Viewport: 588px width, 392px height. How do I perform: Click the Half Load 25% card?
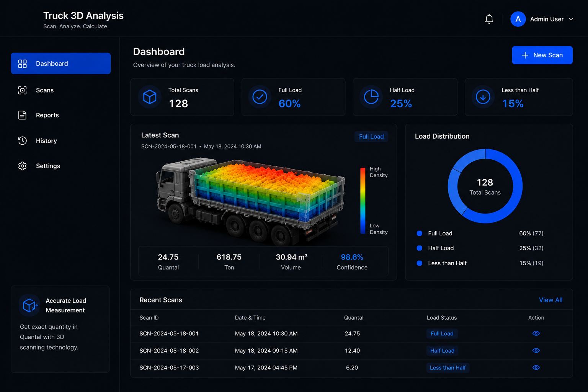405,97
